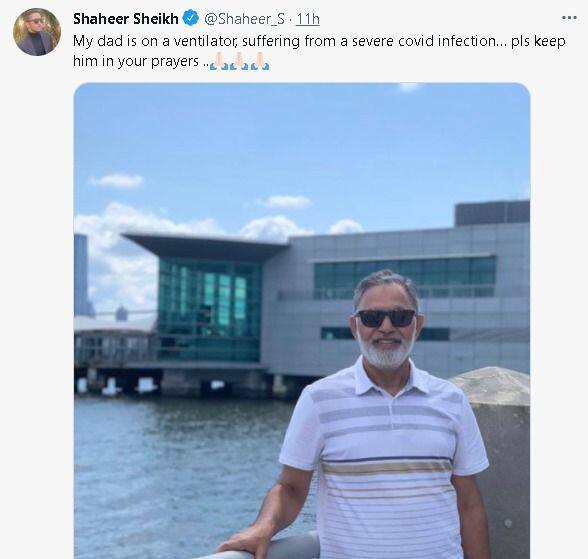Click the @Shaheer_S handle

pos(244,19)
